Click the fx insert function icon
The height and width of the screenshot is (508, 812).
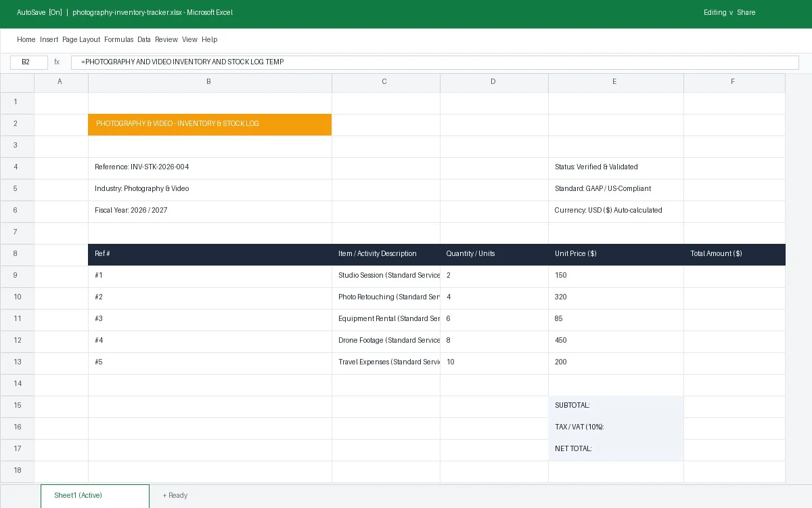point(57,62)
